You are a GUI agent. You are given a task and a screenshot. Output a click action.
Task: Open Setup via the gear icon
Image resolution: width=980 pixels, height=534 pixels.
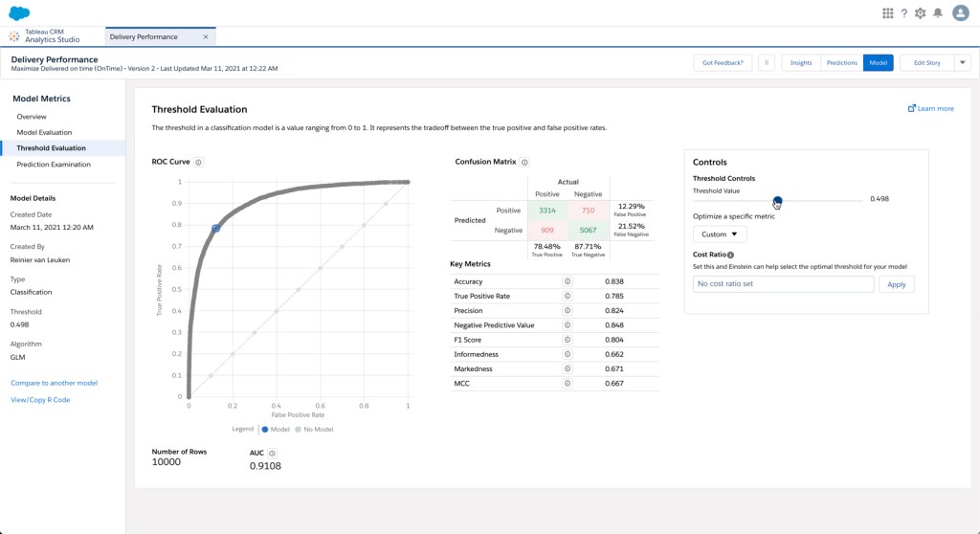point(920,12)
